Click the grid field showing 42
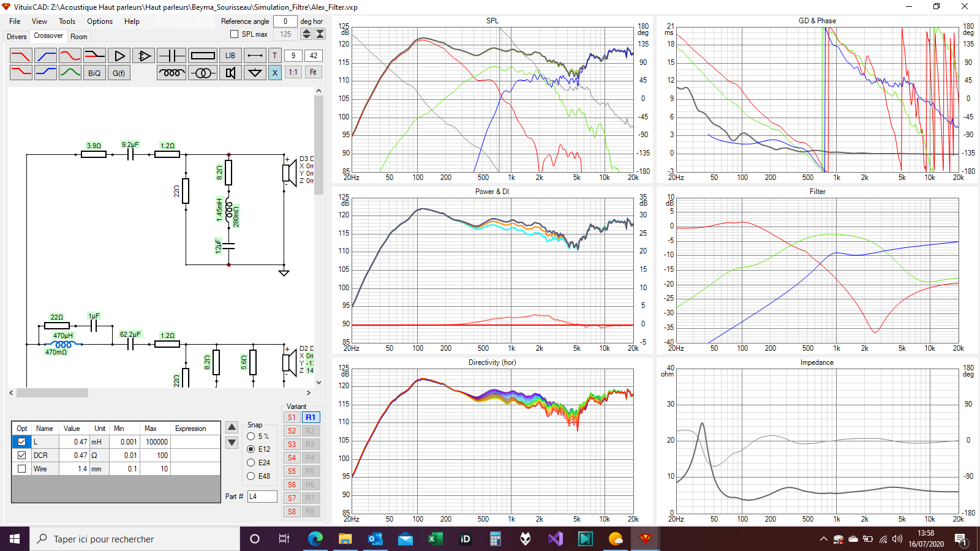This screenshot has width=980, height=551. (313, 56)
